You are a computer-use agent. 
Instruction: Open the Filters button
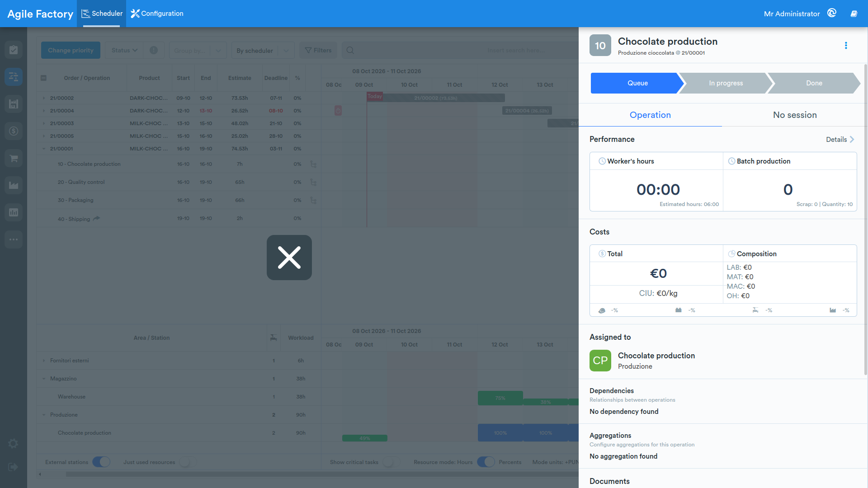pyautogui.click(x=318, y=50)
